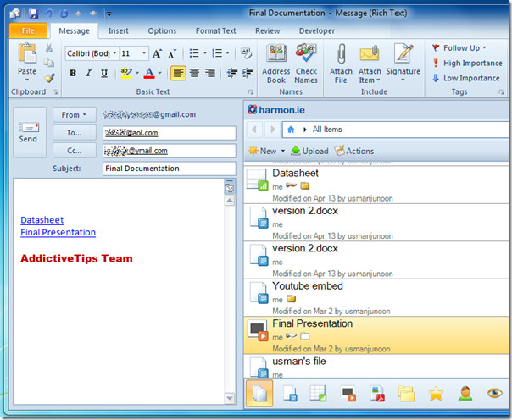Toggle Low Importance tag
Image resolution: width=512 pixels, height=420 pixels.
tap(466, 78)
